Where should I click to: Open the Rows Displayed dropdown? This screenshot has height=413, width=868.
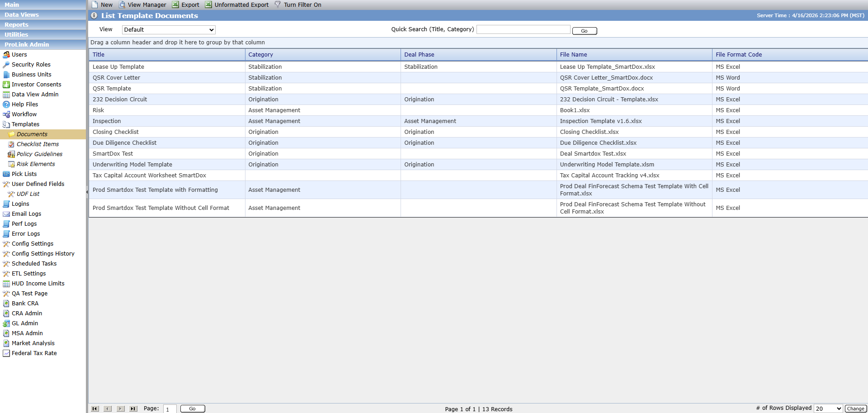(x=828, y=408)
